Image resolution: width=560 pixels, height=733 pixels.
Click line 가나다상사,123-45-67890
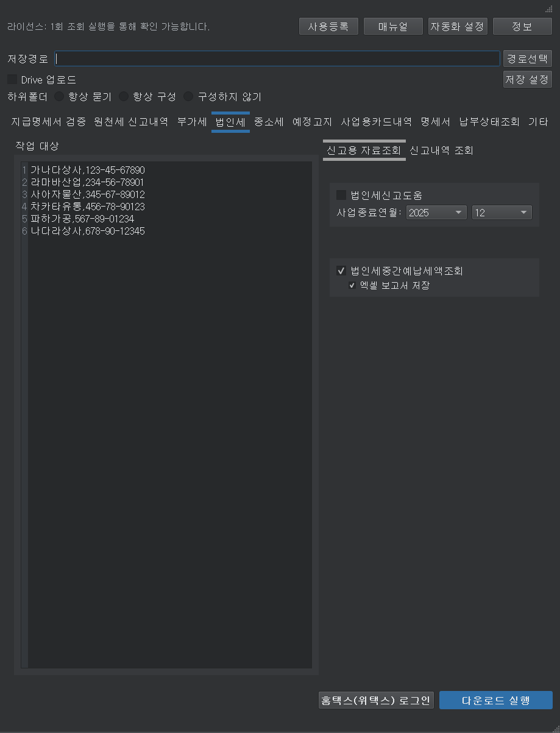88,170
